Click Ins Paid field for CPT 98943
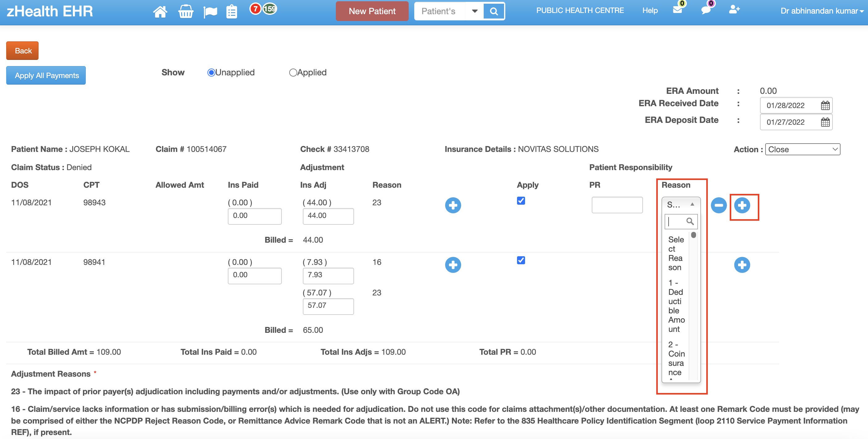 click(x=254, y=216)
